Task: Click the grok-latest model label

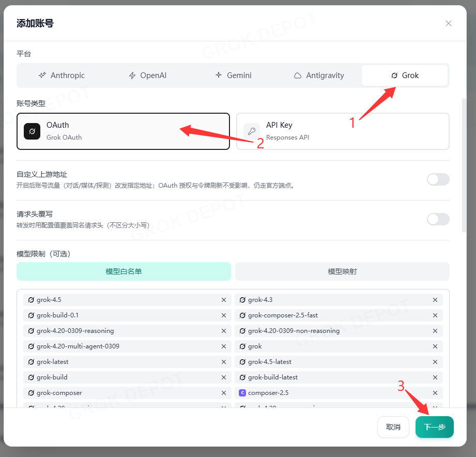Action: [53, 362]
